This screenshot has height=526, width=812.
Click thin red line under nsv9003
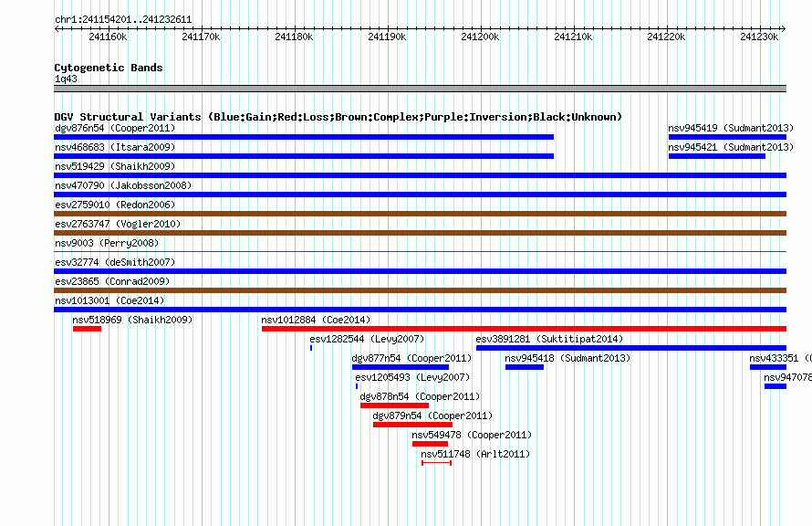(x=420, y=252)
